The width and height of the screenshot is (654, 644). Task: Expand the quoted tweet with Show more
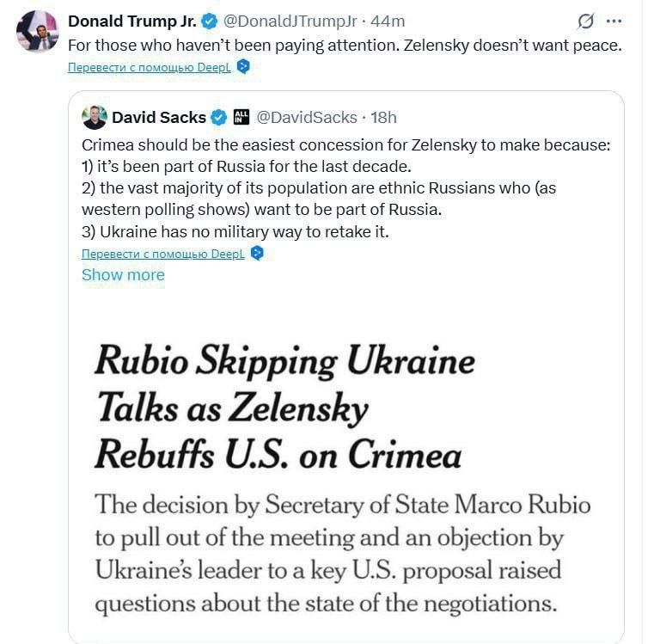pyautogui.click(x=123, y=275)
